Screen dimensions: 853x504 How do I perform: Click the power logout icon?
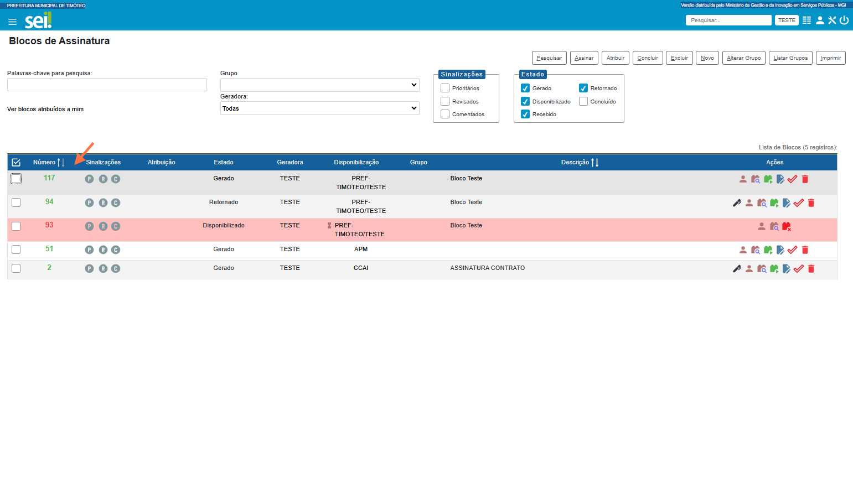844,20
